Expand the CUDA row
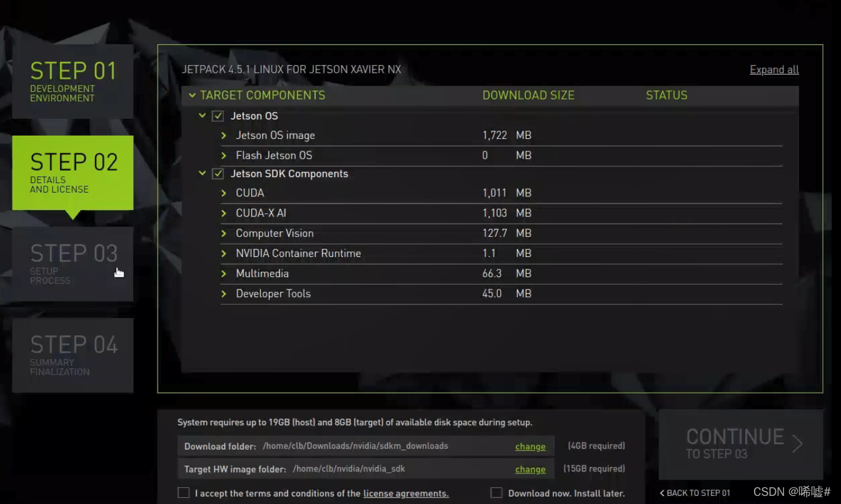Screen dimensions: 841x504 coord(224,193)
